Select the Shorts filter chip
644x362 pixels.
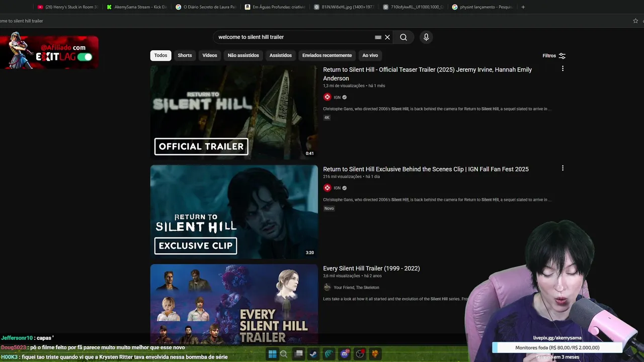point(185,55)
